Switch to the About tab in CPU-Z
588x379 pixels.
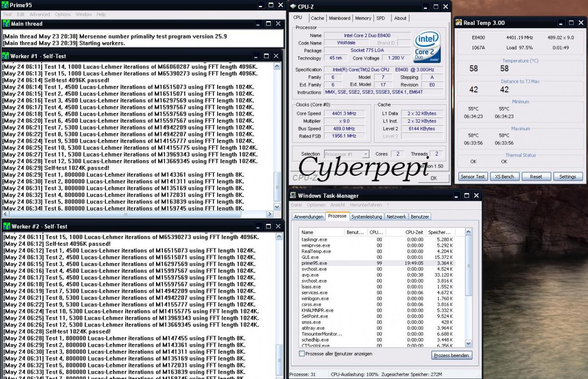(x=400, y=18)
